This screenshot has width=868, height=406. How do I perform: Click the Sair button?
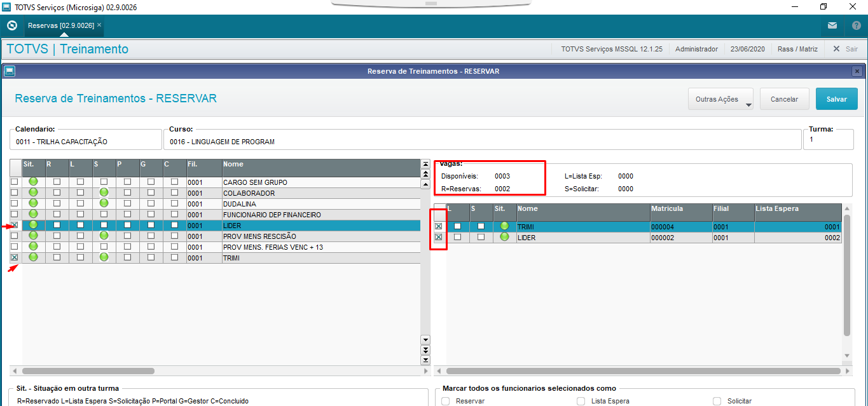[845, 49]
